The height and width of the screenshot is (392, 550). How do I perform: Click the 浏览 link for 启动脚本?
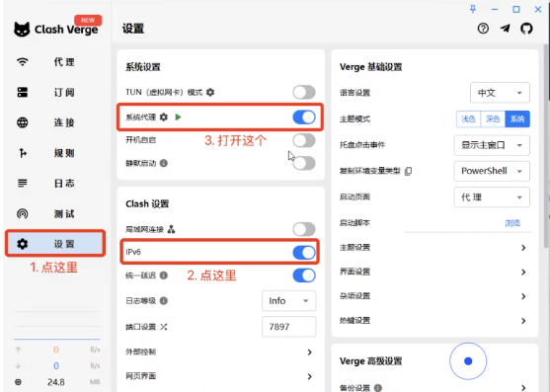click(512, 223)
